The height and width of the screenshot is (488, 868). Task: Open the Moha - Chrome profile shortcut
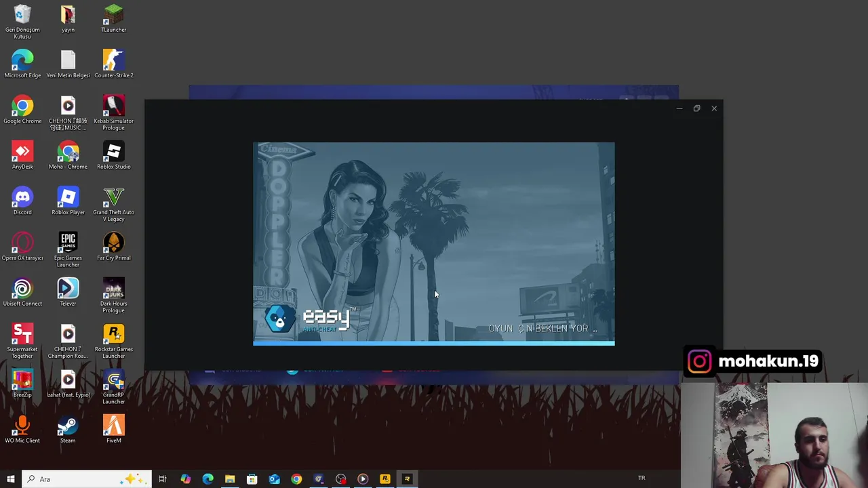point(68,155)
